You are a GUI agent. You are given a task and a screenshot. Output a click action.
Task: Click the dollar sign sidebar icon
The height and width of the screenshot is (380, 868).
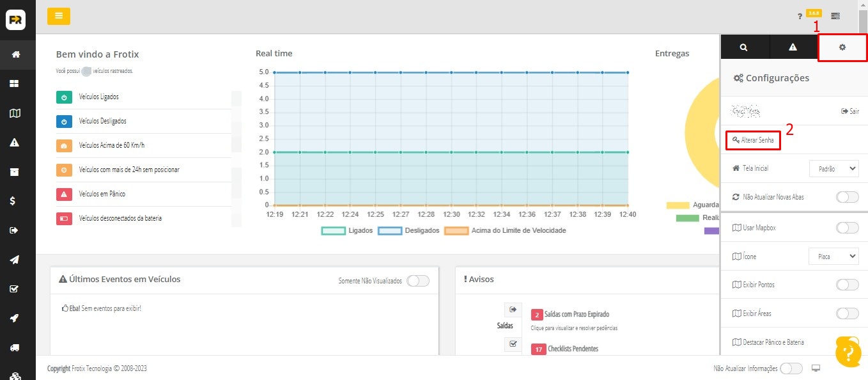pos(13,201)
